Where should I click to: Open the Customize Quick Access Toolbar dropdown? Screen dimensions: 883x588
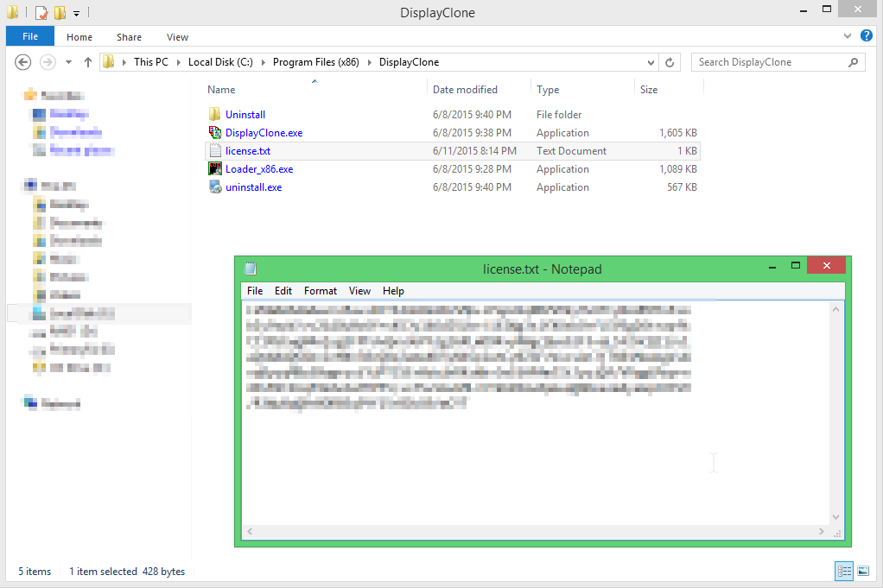click(x=77, y=14)
